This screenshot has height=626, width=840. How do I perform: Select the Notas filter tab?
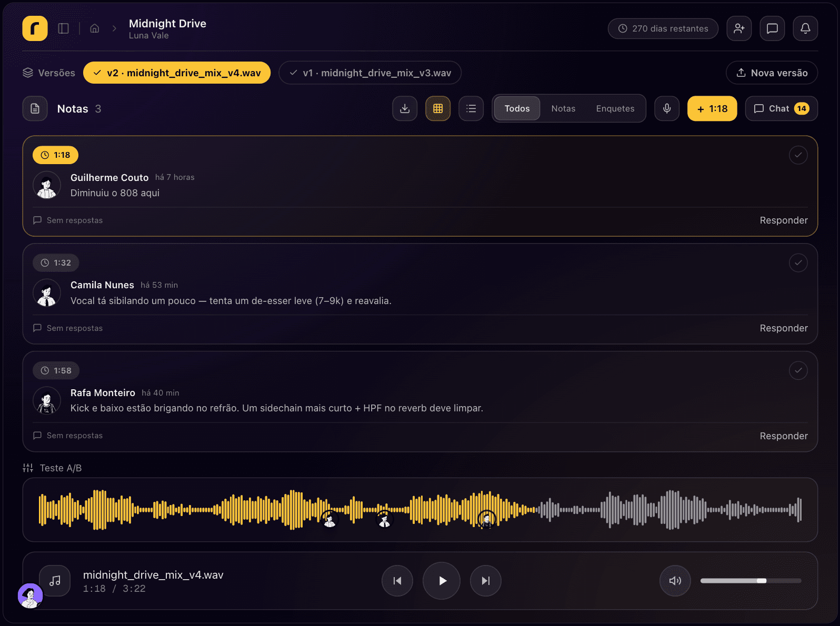563,108
